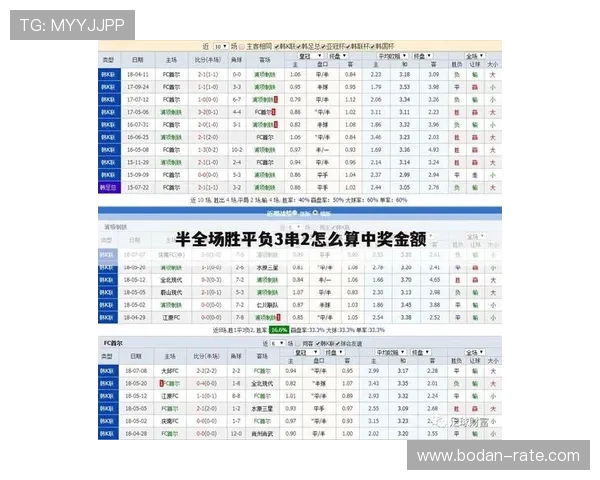Image resolution: width=600 pixels, height=480 pixels.
Task: Open the 10-match count dropdown at top
Action: 221,46
